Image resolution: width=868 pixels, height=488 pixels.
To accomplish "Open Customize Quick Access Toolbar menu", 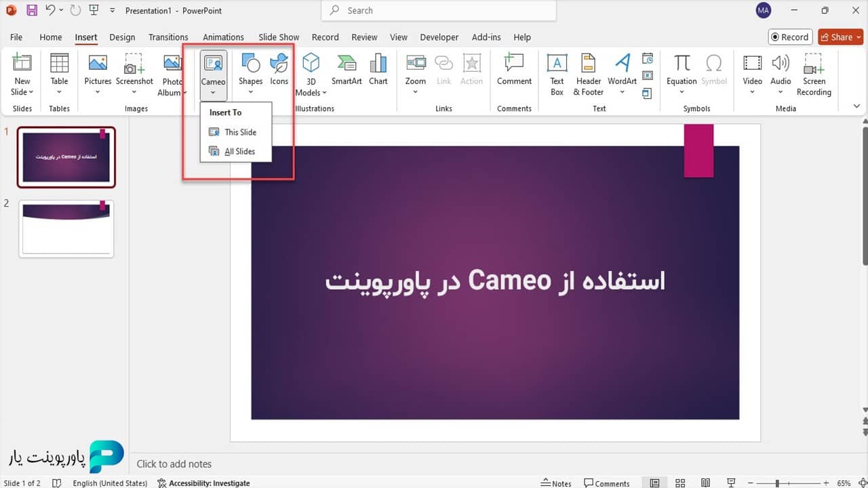I will 112,11.
